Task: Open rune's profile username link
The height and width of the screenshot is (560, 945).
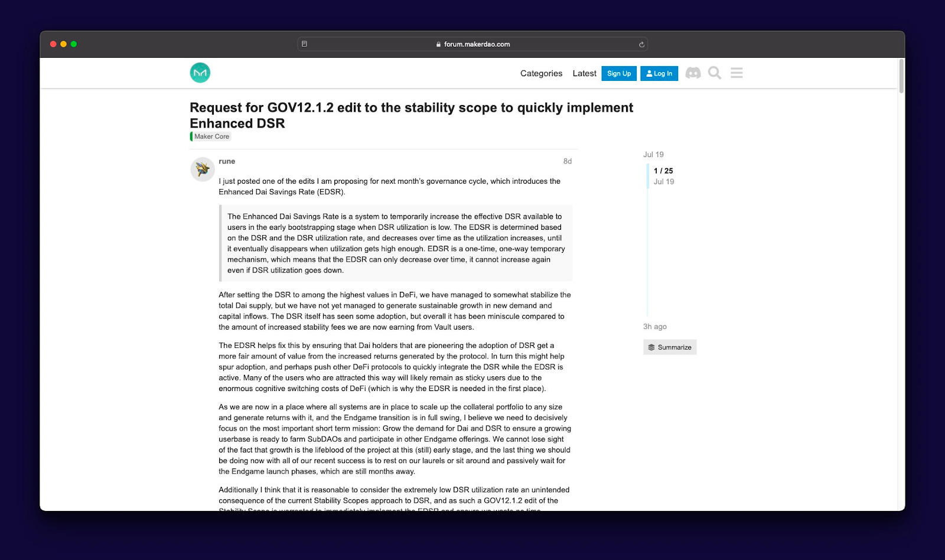Action: tap(227, 161)
